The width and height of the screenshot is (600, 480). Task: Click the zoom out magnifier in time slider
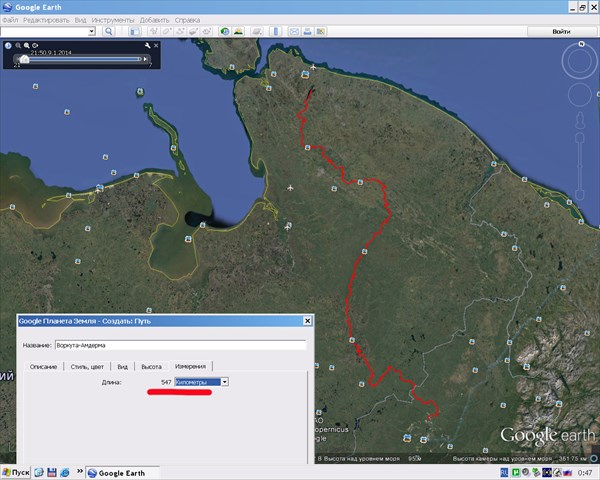tap(18, 46)
